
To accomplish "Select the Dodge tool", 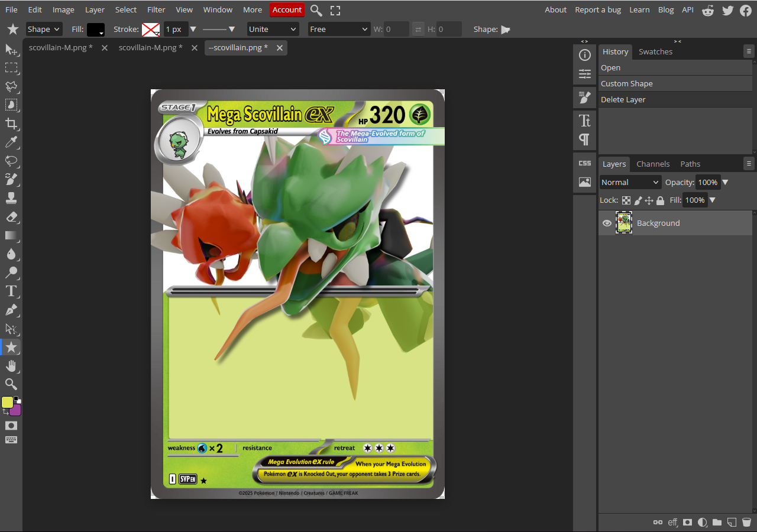I will coord(11,273).
